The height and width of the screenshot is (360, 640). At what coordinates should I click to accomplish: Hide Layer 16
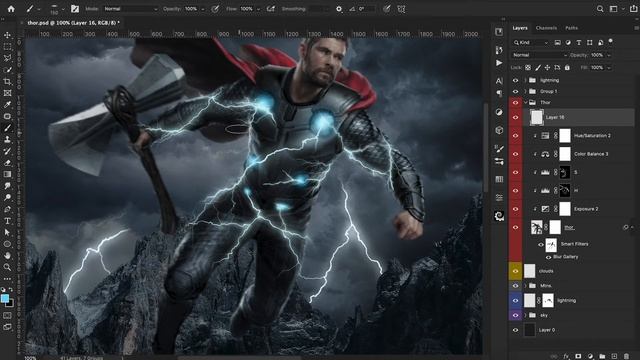click(x=515, y=117)
